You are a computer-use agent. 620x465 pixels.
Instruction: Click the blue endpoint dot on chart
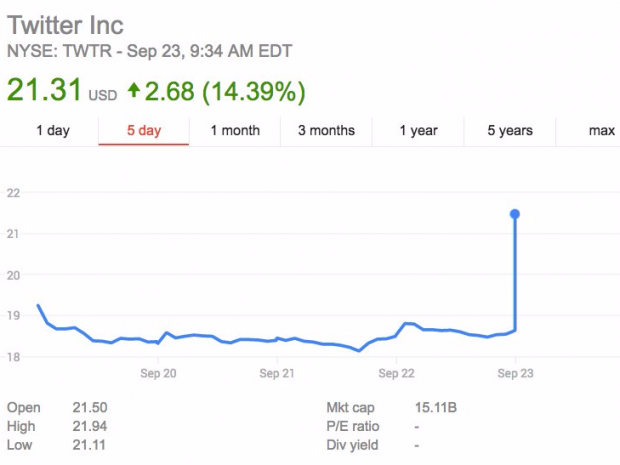[x=515, y=214]
